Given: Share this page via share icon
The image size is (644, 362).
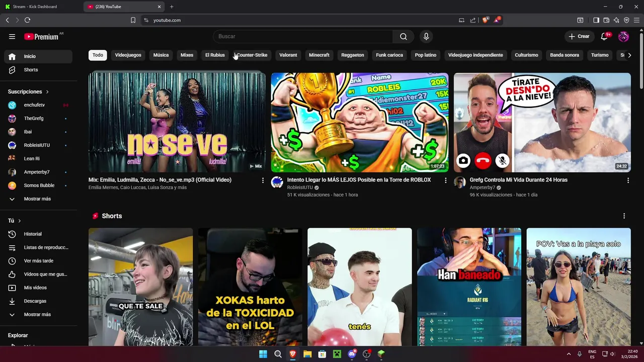Looking at the screenshot, I should click(473, 20).
